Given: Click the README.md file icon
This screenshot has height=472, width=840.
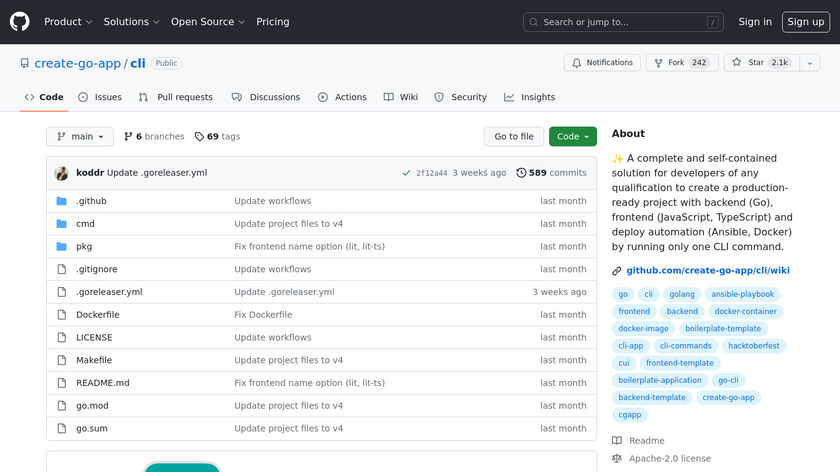Looking at the screenshot, I should (62, 383).
